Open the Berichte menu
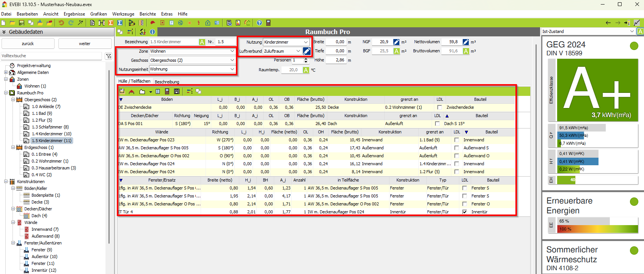The height and width of the screenshot is (274, 644). coord(148,14)
